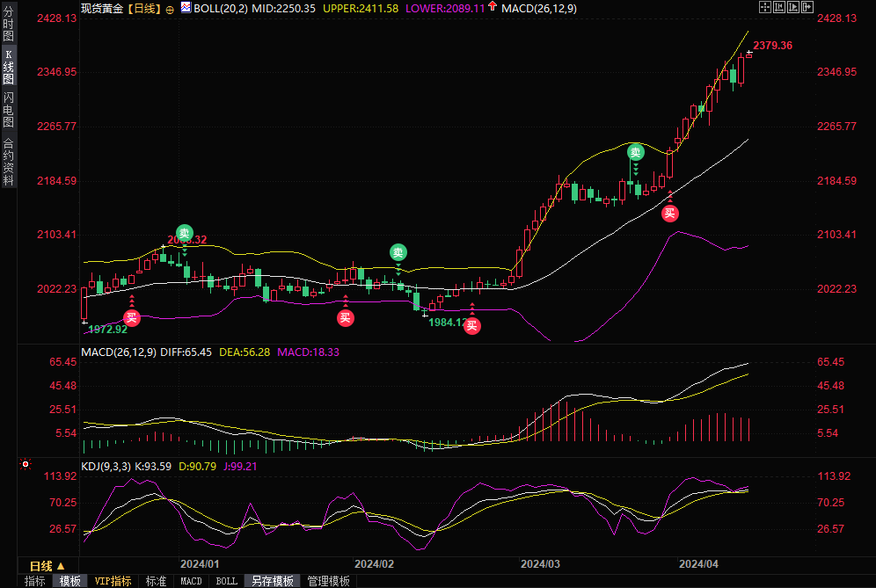The image size is (876, 588).
Task: Click the 另存模板 button
Action: 272,581
